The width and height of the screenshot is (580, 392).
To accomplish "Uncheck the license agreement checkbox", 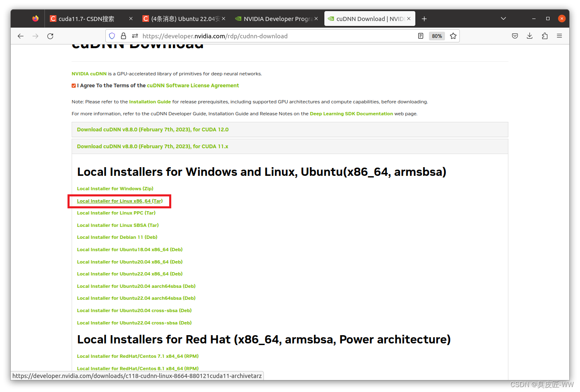I will pyautogui.click(x=74, y=86).
